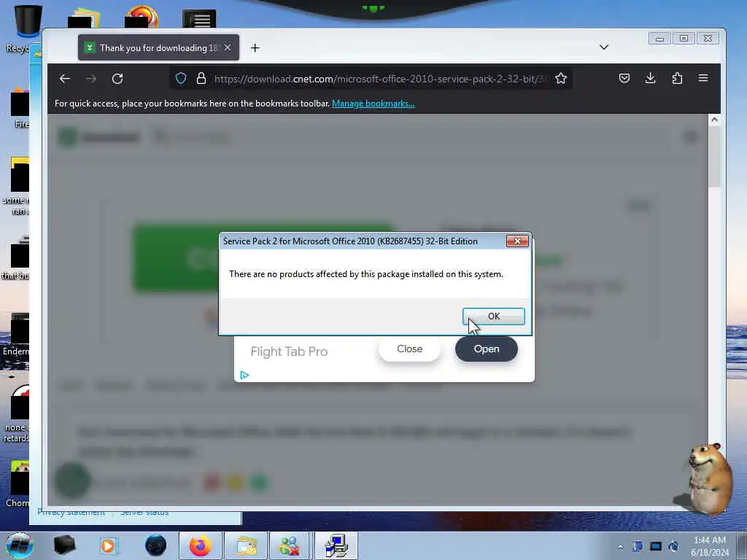Open the file explorer taskbar window
The height and width of the screenshot is (560, 747).
pyautogui.click(x=245, y=545)
